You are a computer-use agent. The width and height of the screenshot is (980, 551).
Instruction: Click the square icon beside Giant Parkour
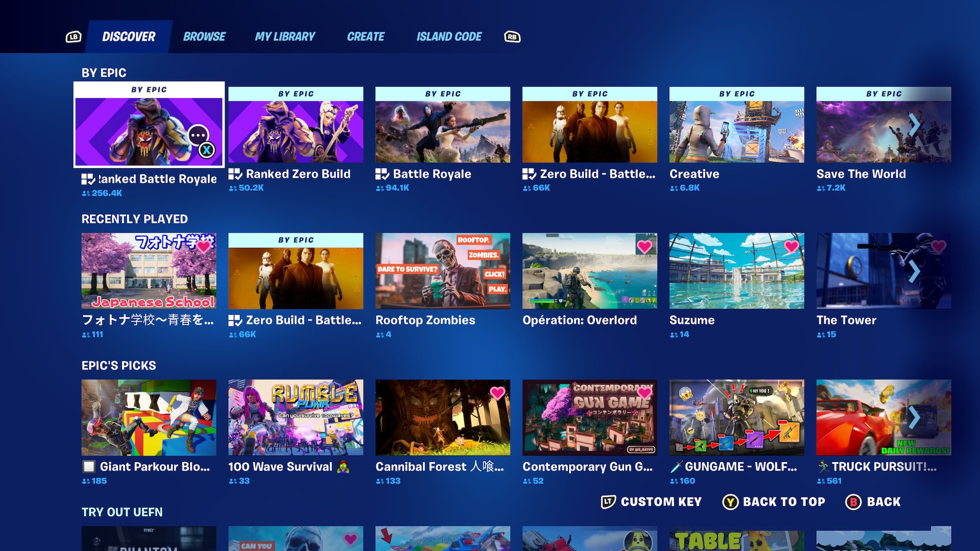click(89, 467)
